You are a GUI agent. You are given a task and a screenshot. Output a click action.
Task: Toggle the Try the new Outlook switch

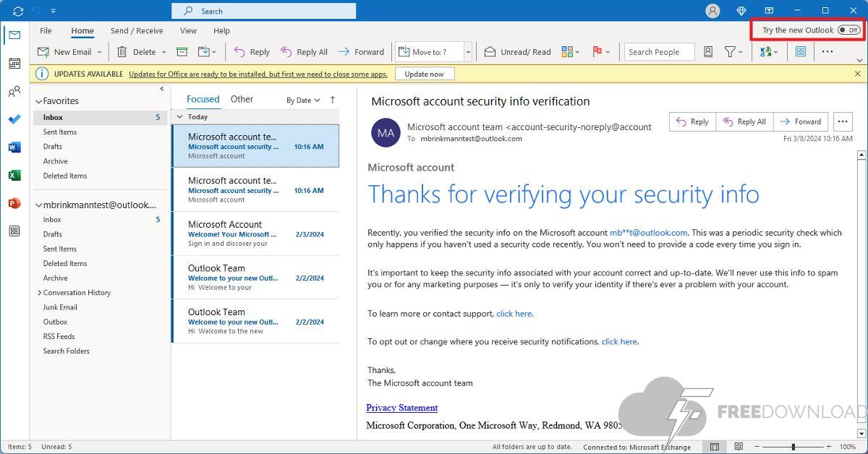848,30
